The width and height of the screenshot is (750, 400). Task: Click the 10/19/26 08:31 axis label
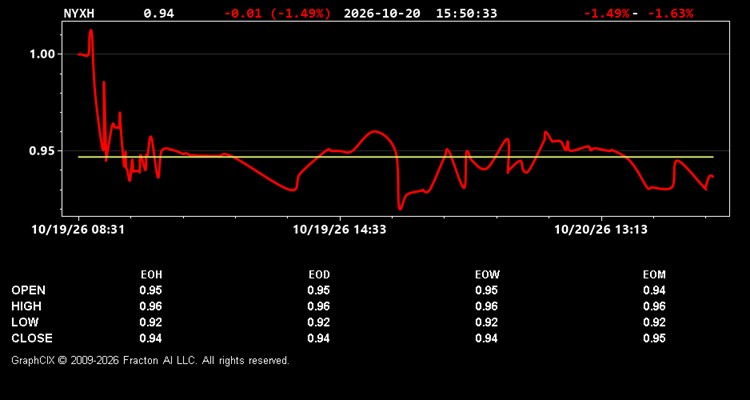pyautogui.click(x=78, y=229)
